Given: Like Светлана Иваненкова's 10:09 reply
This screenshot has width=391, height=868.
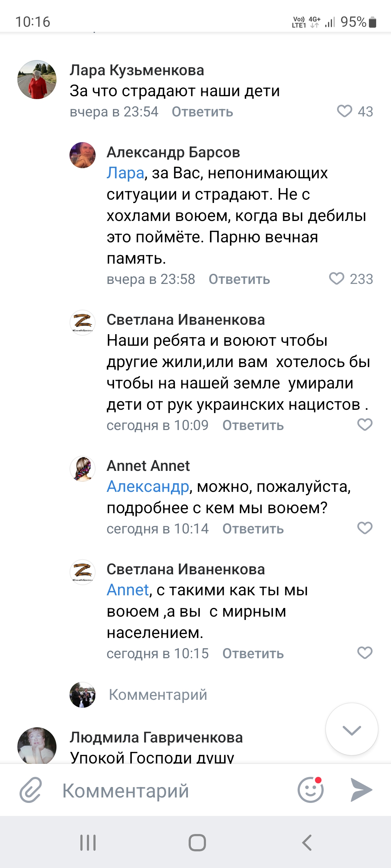Looking at the screenshot, I should (365, 425).
